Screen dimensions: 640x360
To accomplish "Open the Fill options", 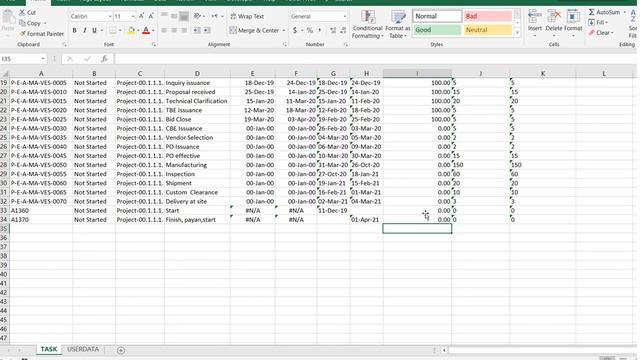I will 598,22.
